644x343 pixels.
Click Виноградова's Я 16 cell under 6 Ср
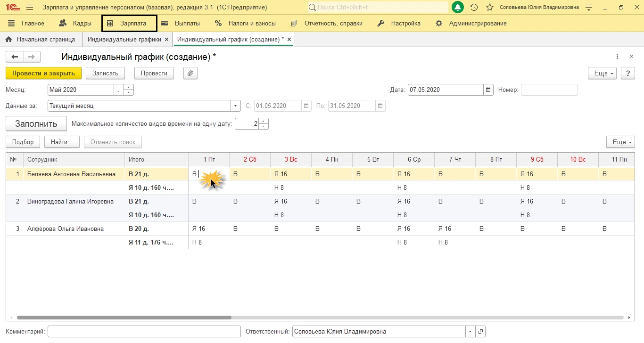coord(414,202)
